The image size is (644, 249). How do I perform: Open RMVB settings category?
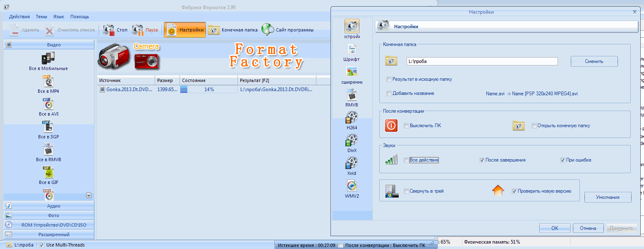(x=352, y=95)
